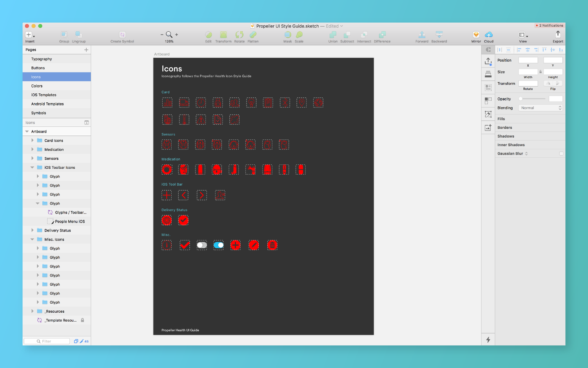This screenshot has width=588, height=368.
Task: Click the Flatten tool icon
Action: (x=253, y=35)
